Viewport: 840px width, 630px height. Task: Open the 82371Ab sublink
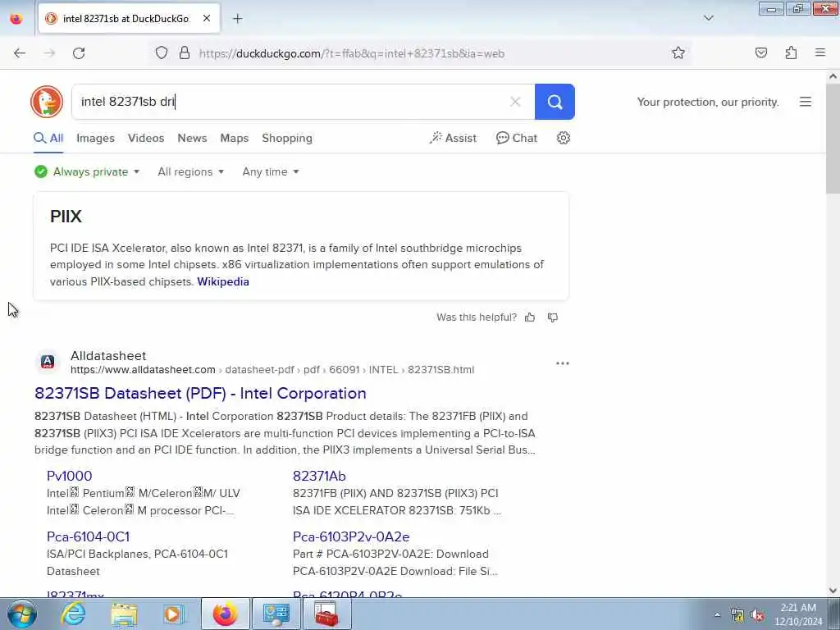[x=319, y=477]
